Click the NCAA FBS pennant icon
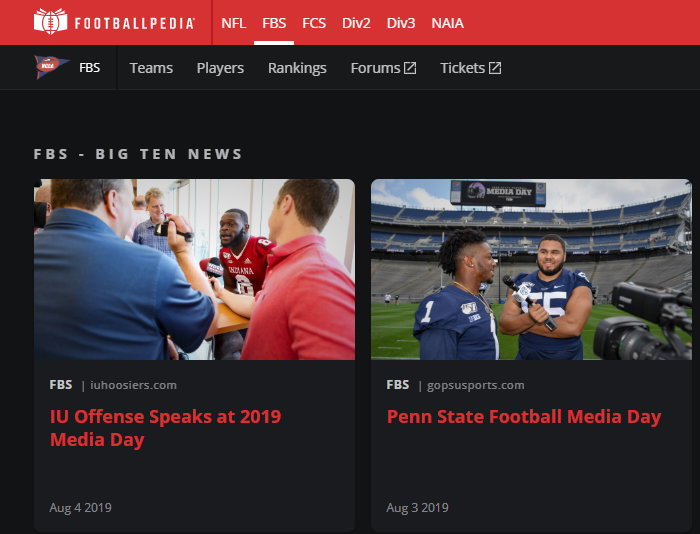700x534 pixels. (51, 67)
